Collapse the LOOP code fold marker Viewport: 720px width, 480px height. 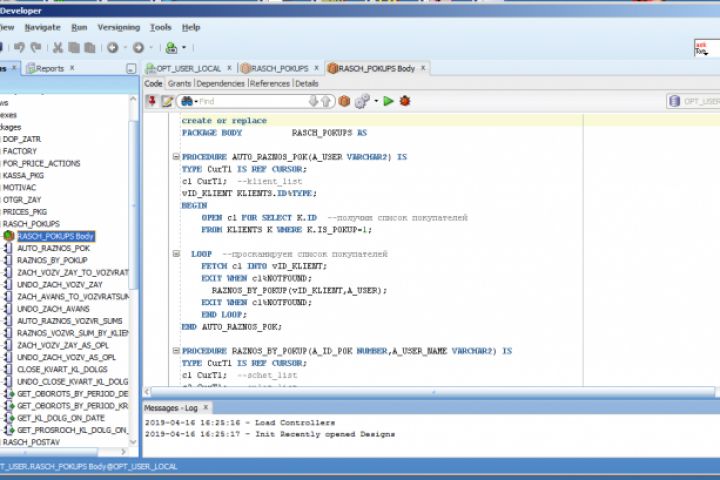click(176, 254)
